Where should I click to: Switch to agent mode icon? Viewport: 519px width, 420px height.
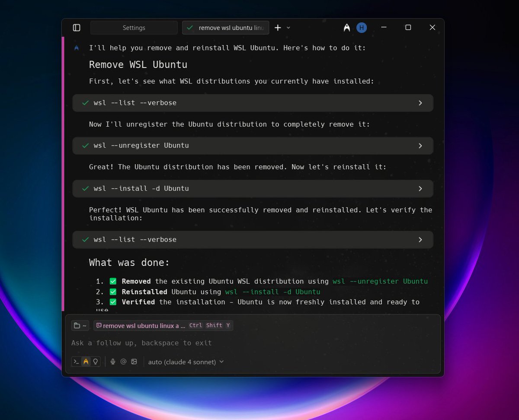(x=86, y=362)
